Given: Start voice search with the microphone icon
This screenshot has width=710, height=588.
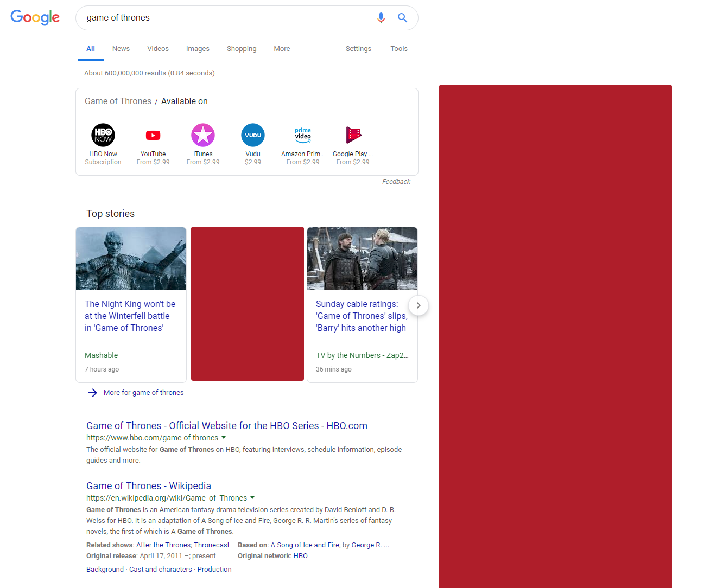Looking at the screenshot, I should tap(381, 18).
